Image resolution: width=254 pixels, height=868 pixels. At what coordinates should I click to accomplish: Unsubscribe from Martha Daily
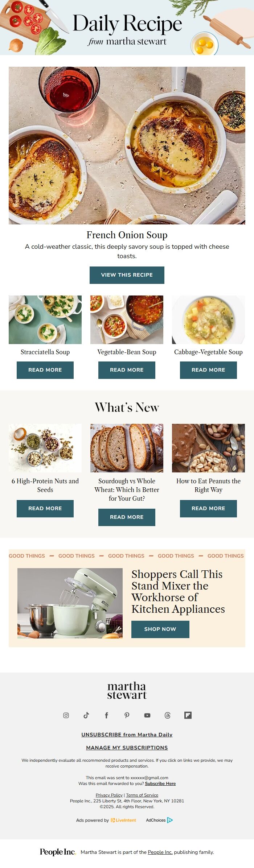(127, 734)
